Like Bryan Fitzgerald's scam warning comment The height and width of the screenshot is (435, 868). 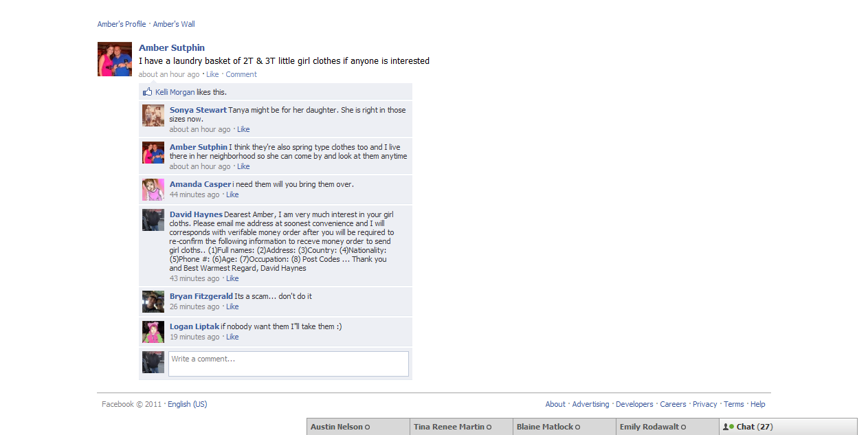tap(232, 306)
